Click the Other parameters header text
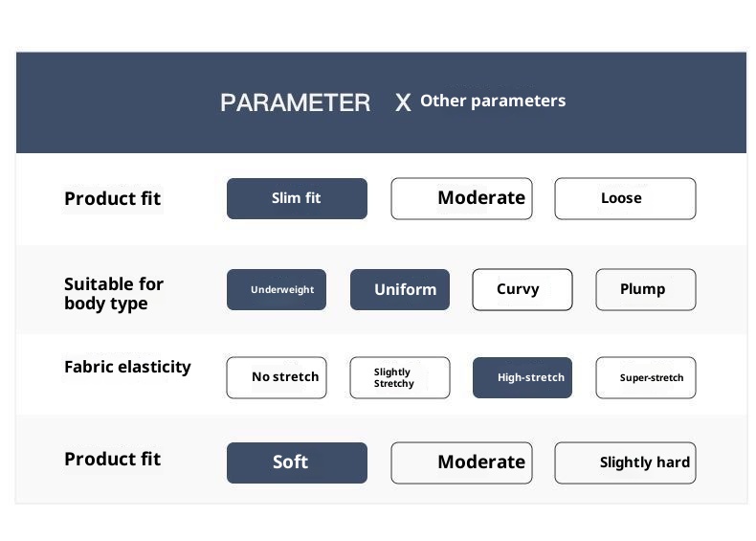The image size is (756, 541). point(493,101)
